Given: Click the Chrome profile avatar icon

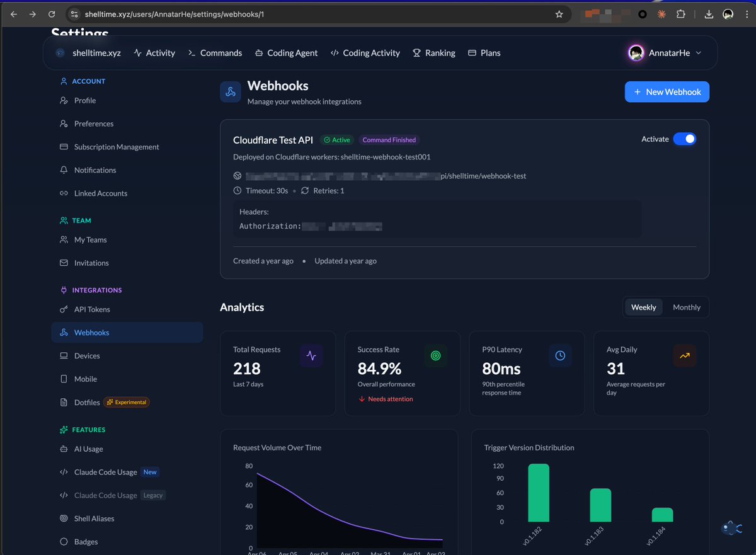Looking at the screenshot, I should pos(728,14).
